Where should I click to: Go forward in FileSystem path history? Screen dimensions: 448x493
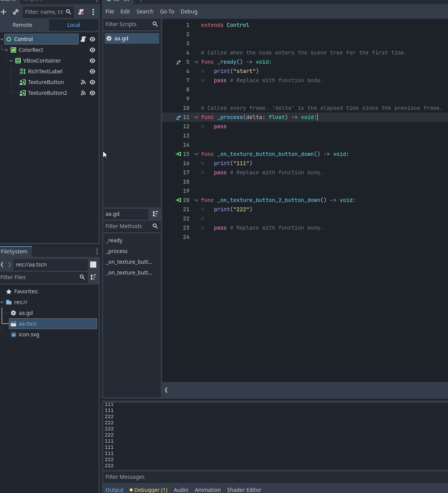[10, 265]
